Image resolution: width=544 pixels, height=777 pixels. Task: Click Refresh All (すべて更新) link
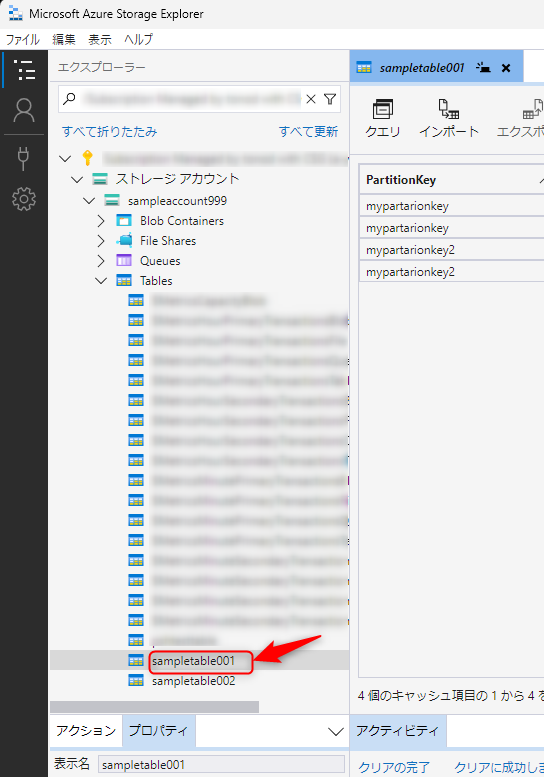pos(309,131)
